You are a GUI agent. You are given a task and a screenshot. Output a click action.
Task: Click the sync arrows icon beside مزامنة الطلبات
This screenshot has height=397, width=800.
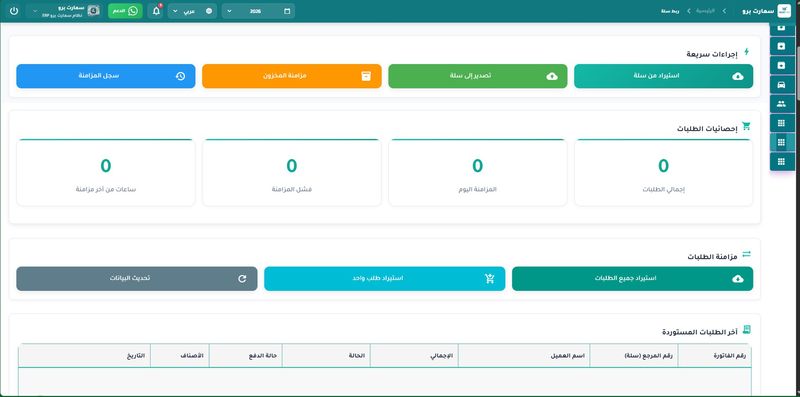click(x=746, y=254)
